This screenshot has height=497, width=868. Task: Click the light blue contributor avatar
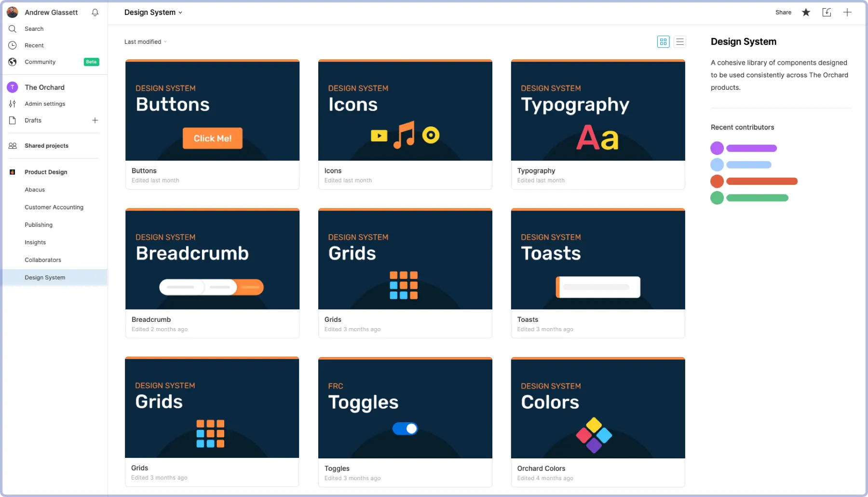pos(717,165)
